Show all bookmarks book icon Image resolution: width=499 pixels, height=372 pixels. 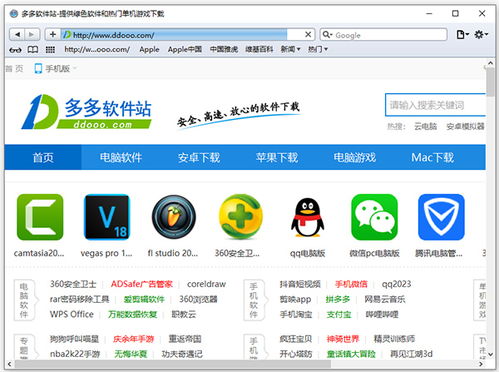(x=33, y=50)
